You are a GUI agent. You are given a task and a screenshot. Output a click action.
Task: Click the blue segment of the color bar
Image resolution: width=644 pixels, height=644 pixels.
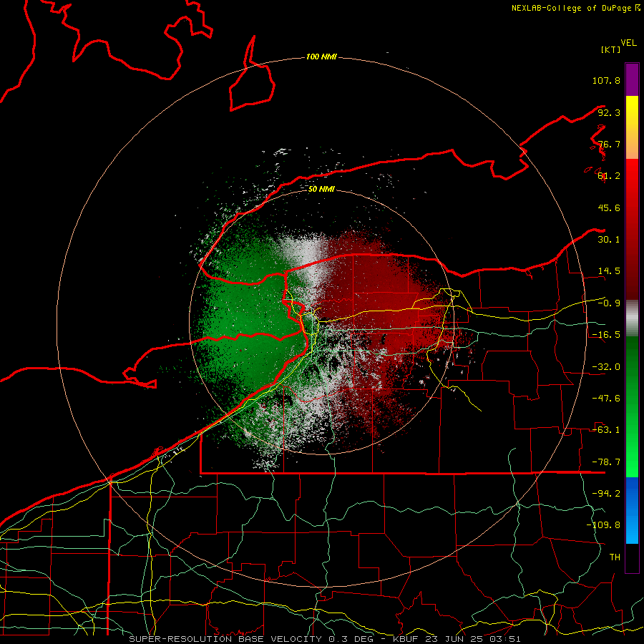632,510
